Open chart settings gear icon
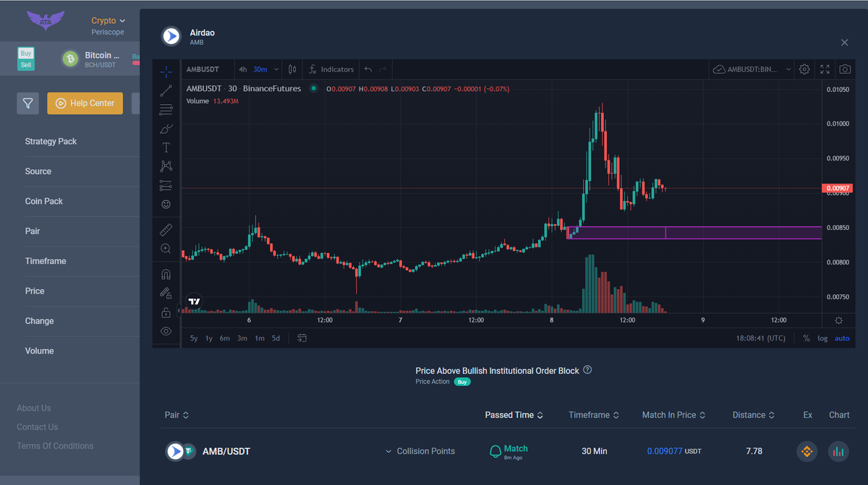This screenshot has width=868, height=485. 804,69
